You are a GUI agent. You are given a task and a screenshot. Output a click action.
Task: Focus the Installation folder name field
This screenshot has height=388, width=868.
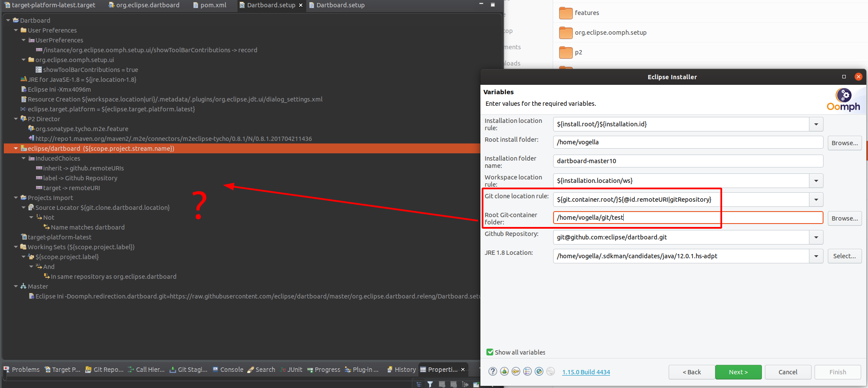tap(688, 161)
